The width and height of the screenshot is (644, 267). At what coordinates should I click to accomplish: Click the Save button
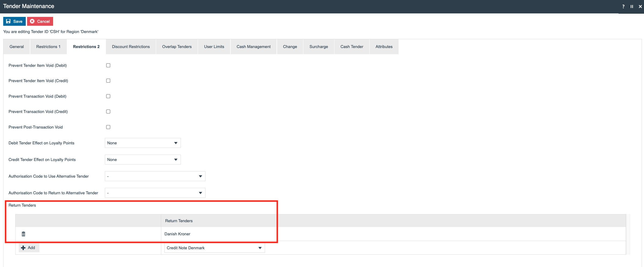tap(14, 21)
